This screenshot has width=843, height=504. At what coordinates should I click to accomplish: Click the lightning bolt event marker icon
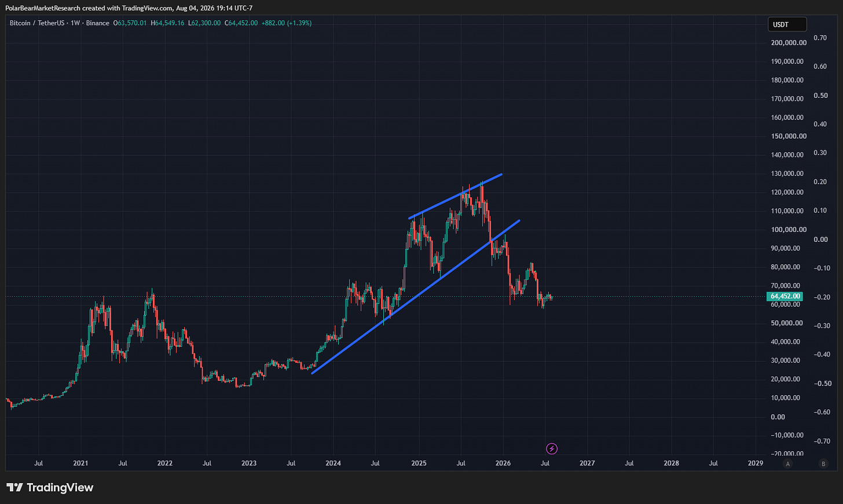[x=552, y=448]
